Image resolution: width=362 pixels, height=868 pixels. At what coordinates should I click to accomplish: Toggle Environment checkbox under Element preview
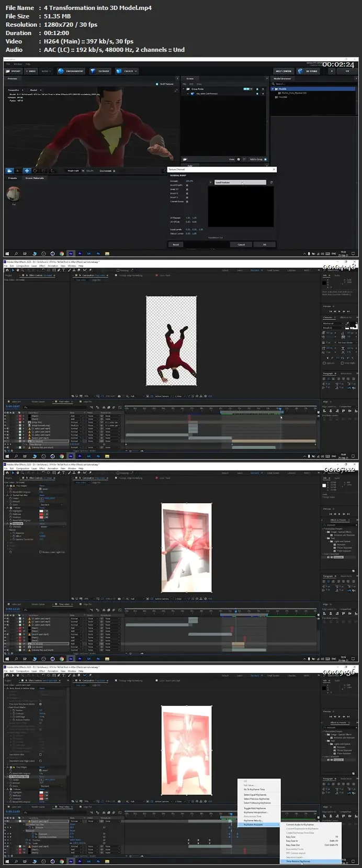click(x=115, y=171)
